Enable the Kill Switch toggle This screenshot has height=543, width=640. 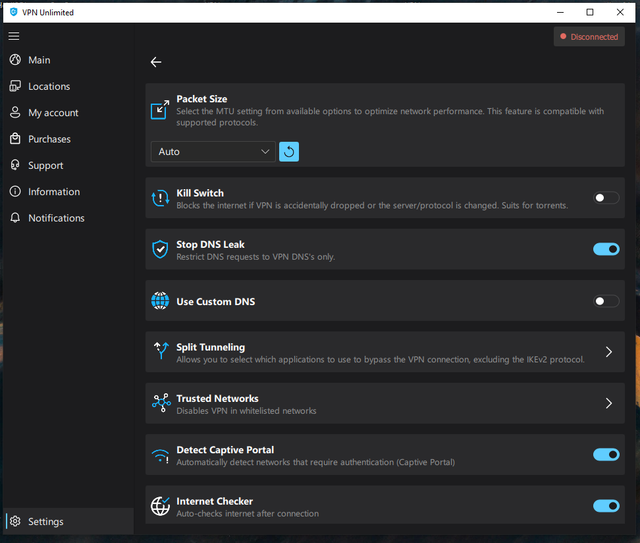606,198
